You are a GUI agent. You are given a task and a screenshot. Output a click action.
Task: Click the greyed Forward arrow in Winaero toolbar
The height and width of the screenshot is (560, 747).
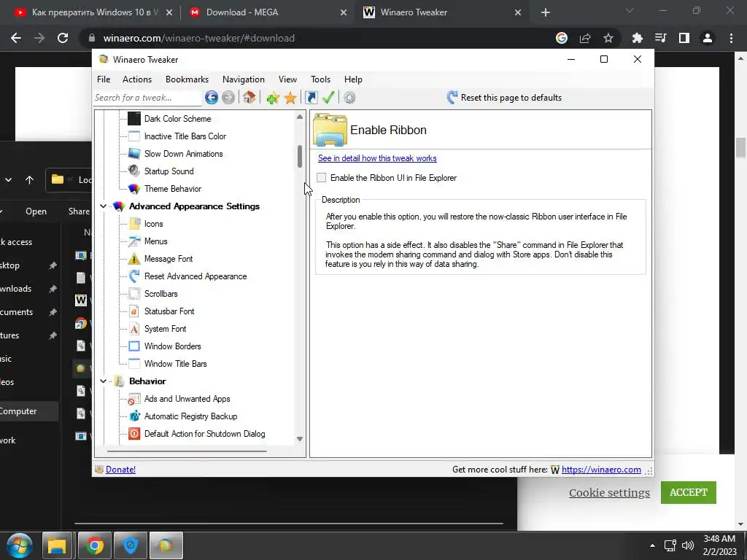228,98
